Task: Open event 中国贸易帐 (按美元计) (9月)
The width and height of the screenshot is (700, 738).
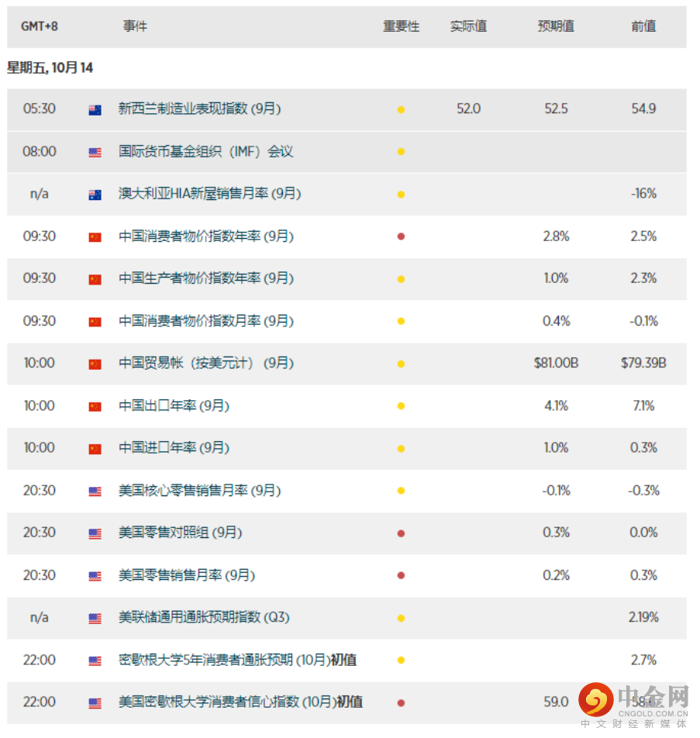Action: click(206, 363)
